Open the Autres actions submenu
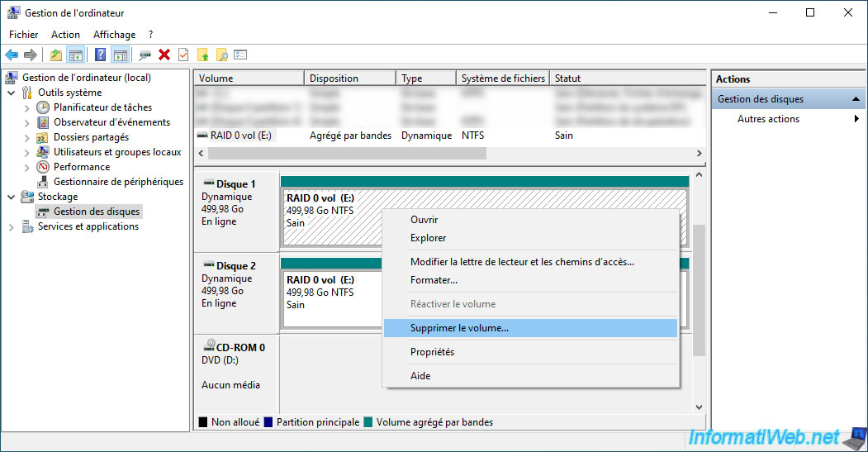The height and width of the screenshot is (452, 868). coord(788,118)
